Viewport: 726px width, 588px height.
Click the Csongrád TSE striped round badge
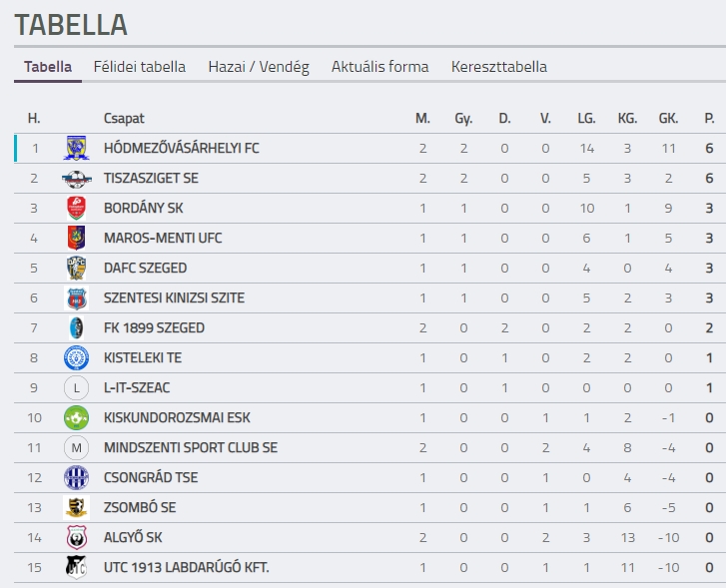[77, 478]
